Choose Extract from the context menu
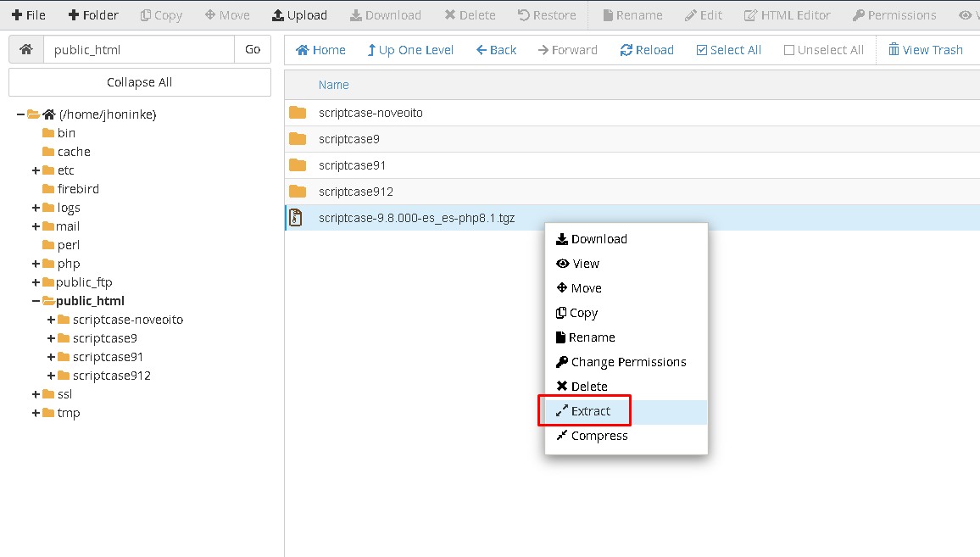 [x=626, y=411]
